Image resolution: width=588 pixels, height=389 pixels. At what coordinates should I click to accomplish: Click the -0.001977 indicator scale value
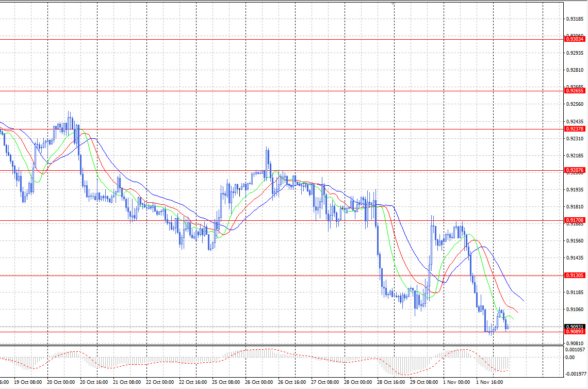click(x=575, y=374)
